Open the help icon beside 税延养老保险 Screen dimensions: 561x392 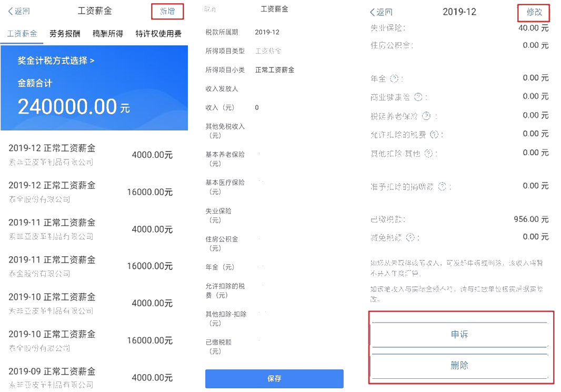coord(426,116)
